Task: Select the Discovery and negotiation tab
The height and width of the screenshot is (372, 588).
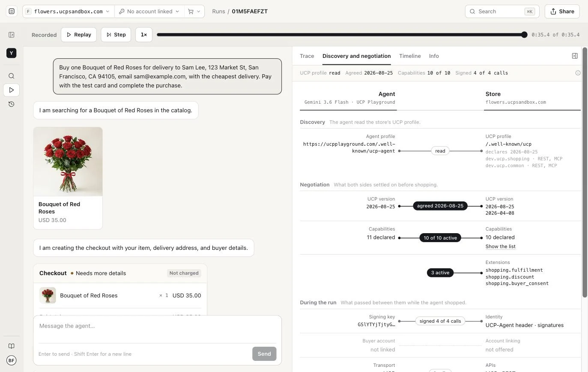Action: click(x=357, y=56)
